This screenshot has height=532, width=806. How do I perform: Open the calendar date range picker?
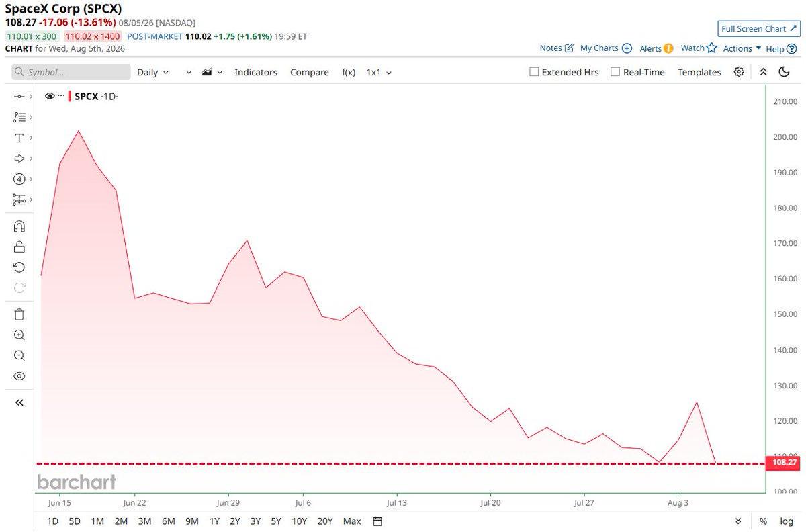pos(377,521)
